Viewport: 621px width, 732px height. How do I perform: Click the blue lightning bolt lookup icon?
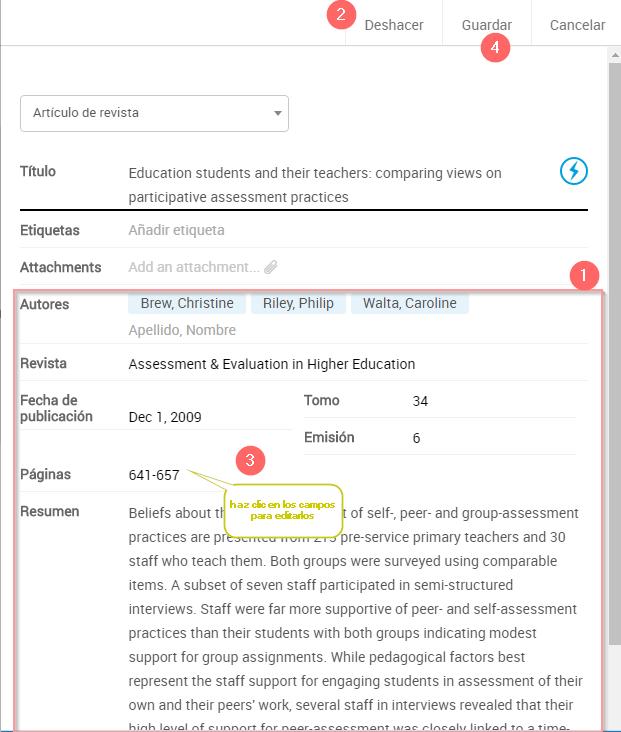click(573, 171)
